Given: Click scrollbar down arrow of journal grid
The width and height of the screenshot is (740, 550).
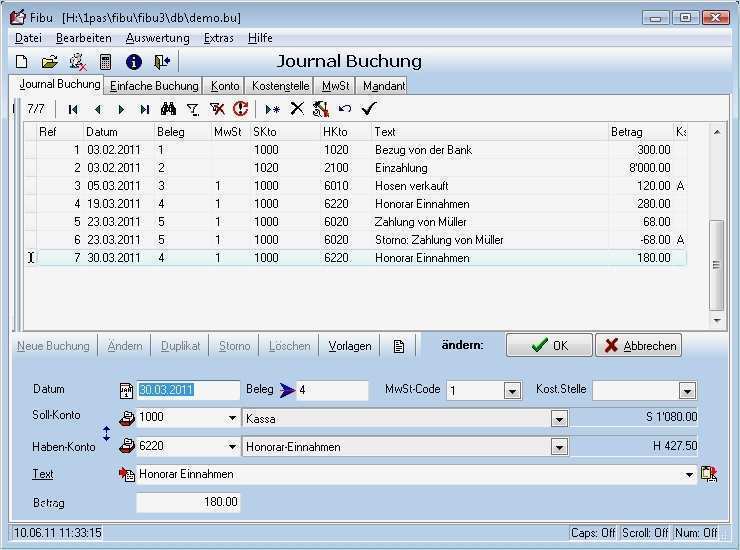Looking at the screenshot, I should [x=716, y=321].
